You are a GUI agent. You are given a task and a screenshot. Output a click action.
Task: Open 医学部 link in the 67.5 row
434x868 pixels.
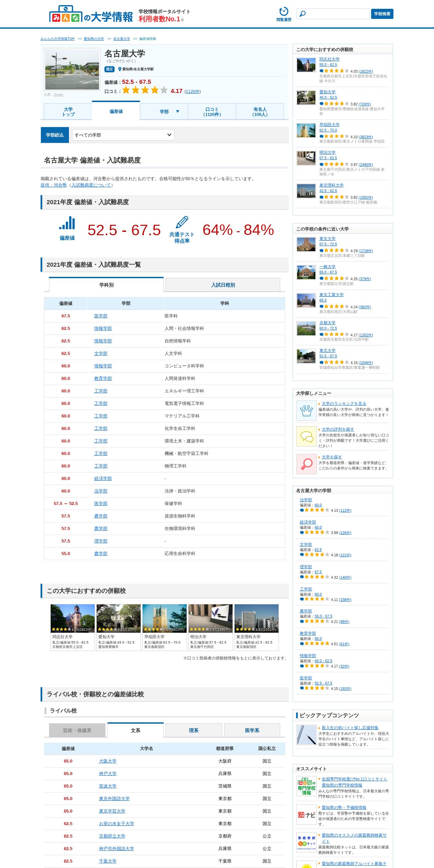[101, 316]
